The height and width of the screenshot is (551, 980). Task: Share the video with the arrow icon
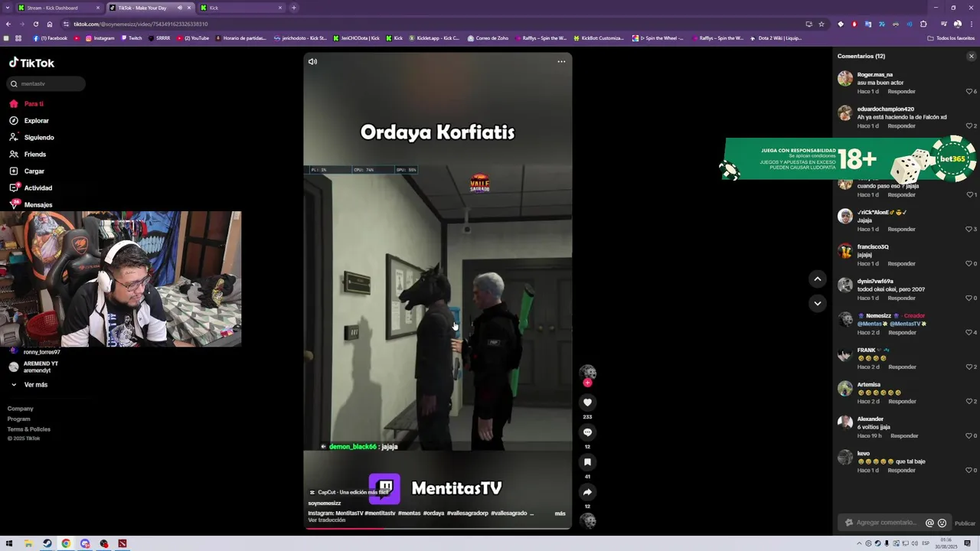587,492
